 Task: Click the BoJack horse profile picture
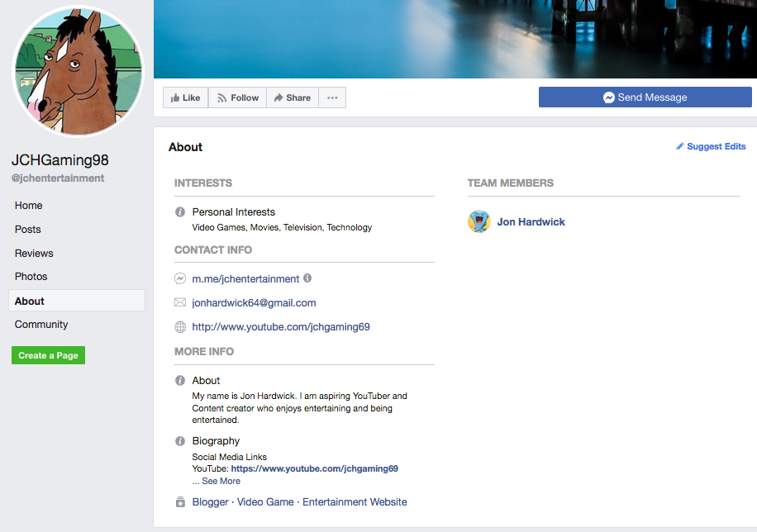[78, 71]
